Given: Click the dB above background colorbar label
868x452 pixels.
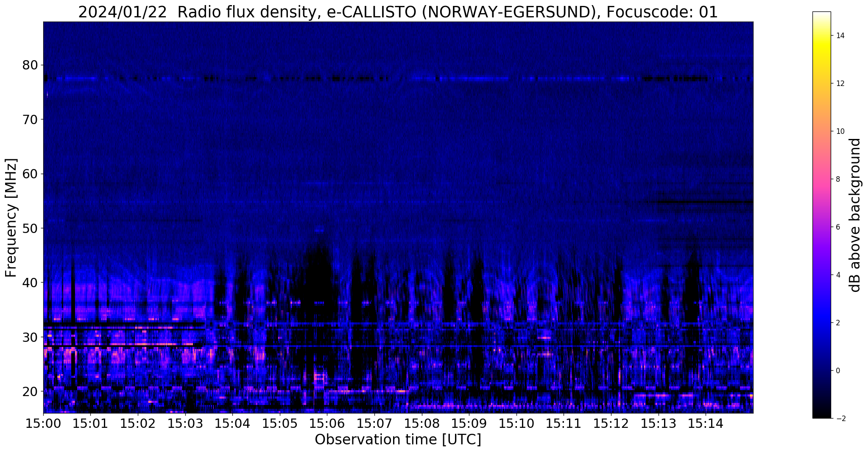Looking at the screenshot, I should [x=855, y=215].
